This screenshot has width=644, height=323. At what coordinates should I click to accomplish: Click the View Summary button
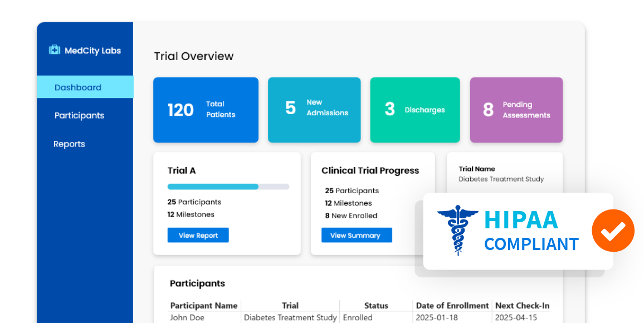(357, 235)
